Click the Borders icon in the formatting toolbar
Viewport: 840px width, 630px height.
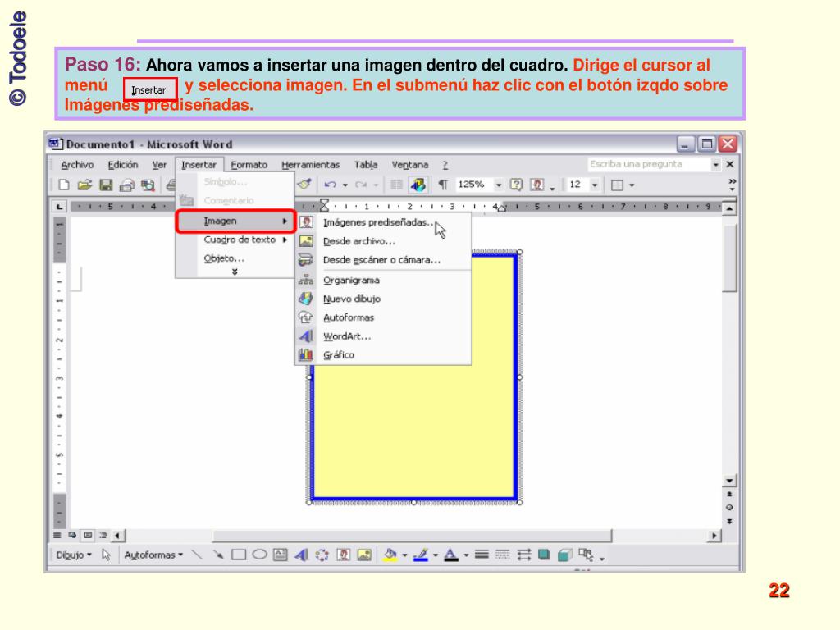coord(617,185)
